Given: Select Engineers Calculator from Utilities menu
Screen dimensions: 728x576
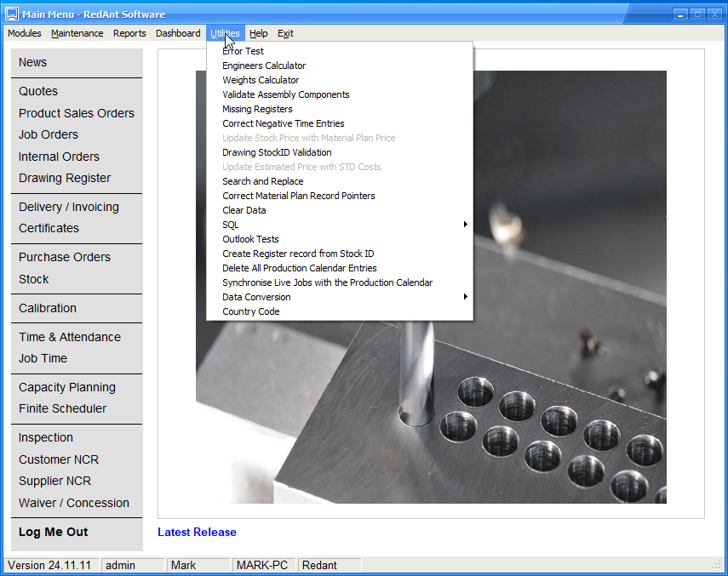Looking at the screenshot, I should pos(264,66).
